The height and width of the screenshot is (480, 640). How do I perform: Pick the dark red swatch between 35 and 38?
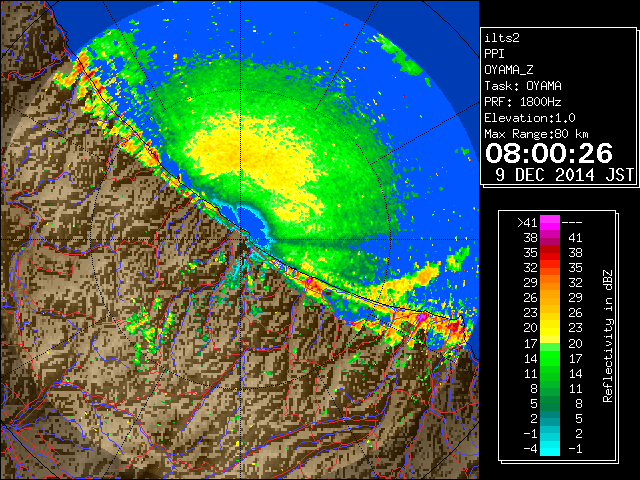(x=550, y=253)
